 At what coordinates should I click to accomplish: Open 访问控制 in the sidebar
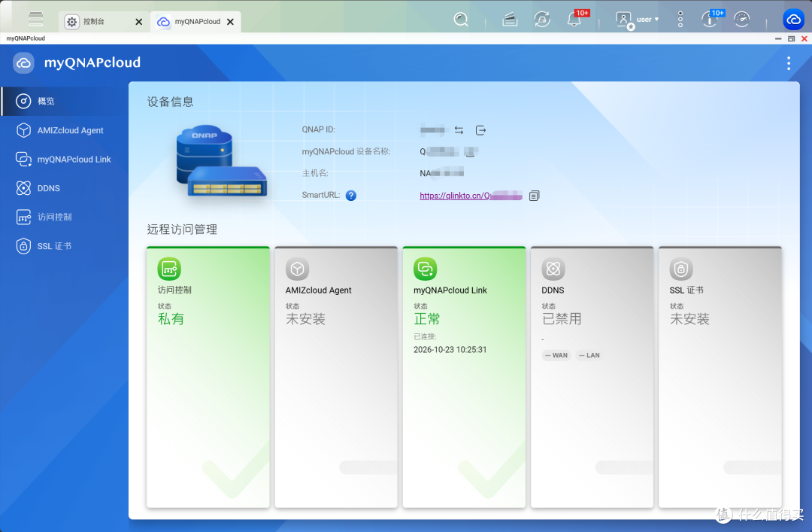(x=64, y=217)
